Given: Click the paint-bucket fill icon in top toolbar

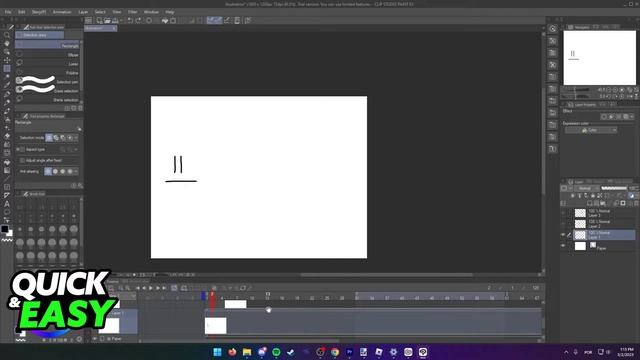Looking at the screenshot, I should 165,20.
